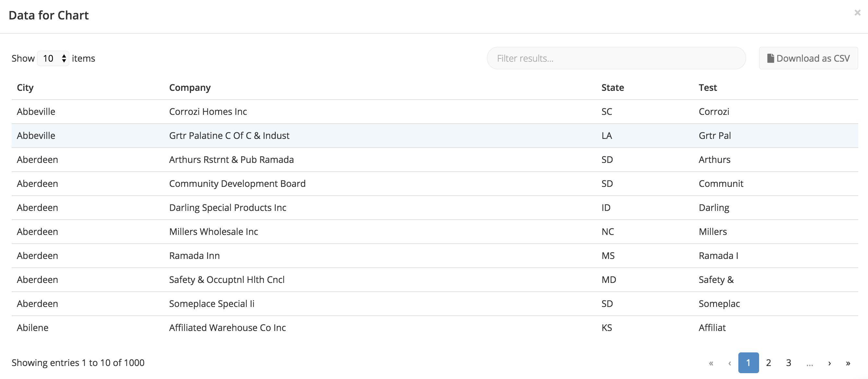Jump to last page arrow
The height and width of the screenshot is (379, 868).
tap(848, 363)
